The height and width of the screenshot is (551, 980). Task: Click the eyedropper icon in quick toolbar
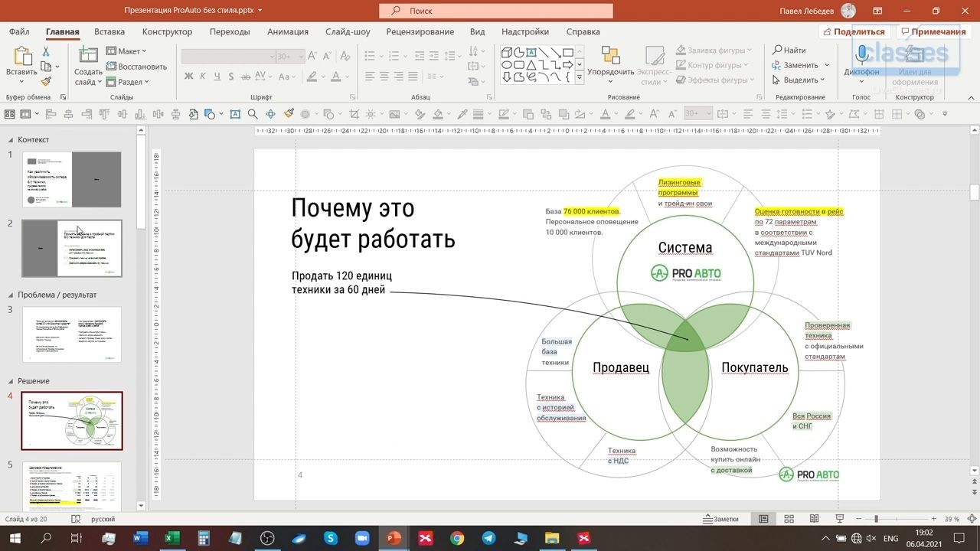tap(462, 114)
